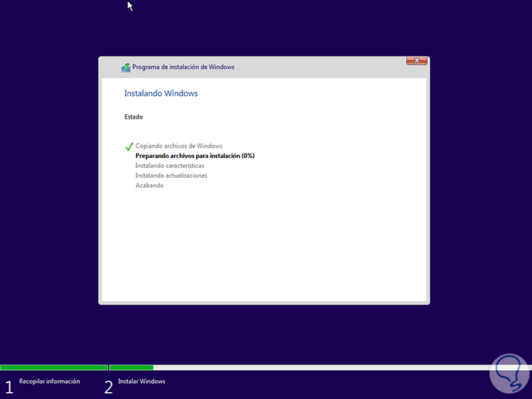Click the 'Estado' label
532x399 pixels.
[134, 117]
